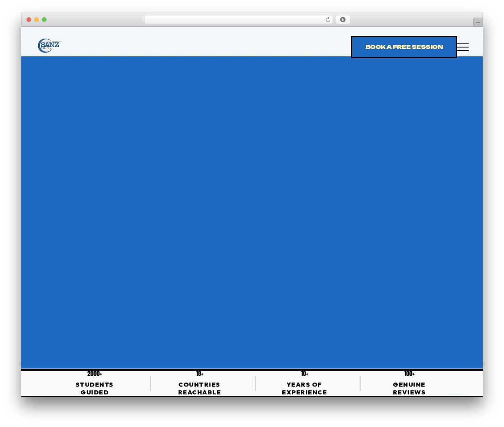Image resolution: width=504 pixels, height=427 pixels.
Task: Select the Genuine Reviews label
Action: coord(409,388)
